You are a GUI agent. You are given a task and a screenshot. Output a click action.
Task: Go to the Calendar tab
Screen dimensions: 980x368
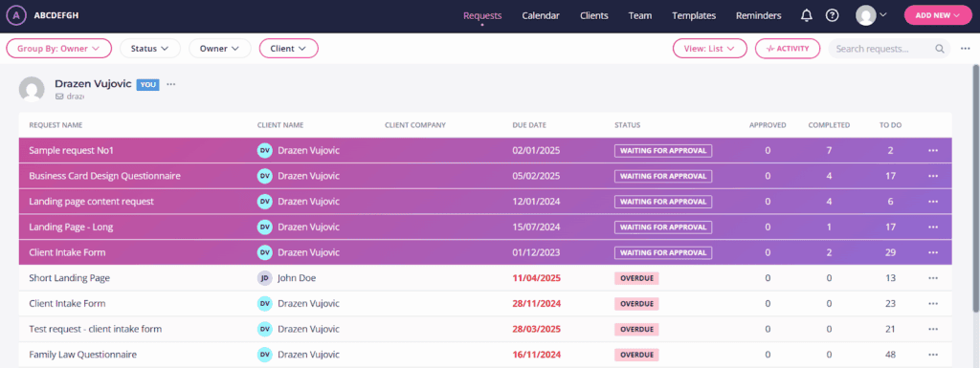point(541,15)
